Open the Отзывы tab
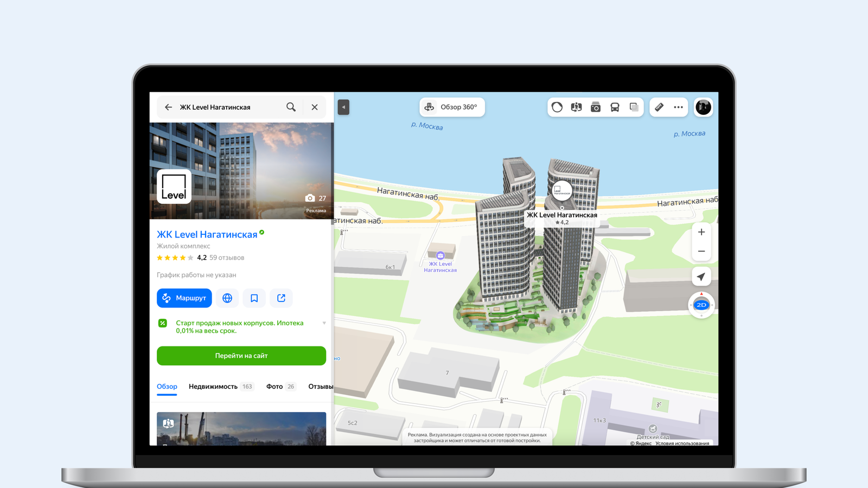Image resolution: width=868 pixels, height=488 pixels. (321, 387)
